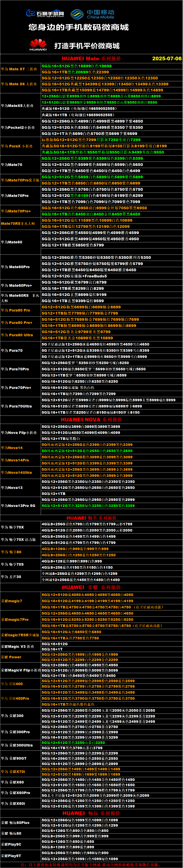183x868 pixels.
Task: Select the 华为 Mate XT 三折叠 model cell
Action: [21, 69]
